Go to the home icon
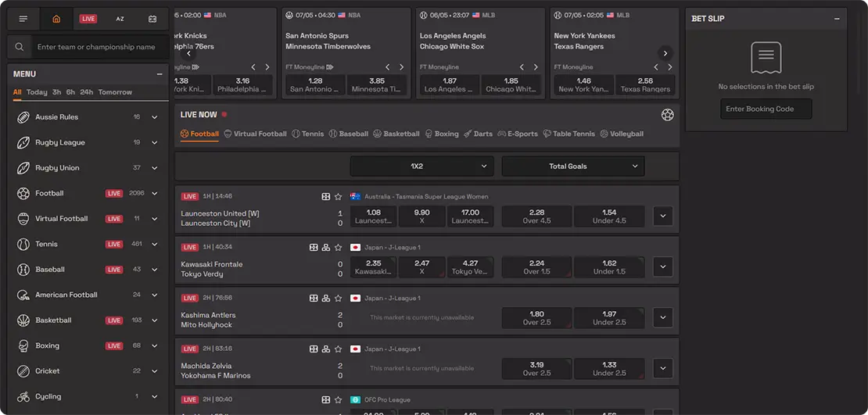 pyautogui.click(x=56, y=19)
